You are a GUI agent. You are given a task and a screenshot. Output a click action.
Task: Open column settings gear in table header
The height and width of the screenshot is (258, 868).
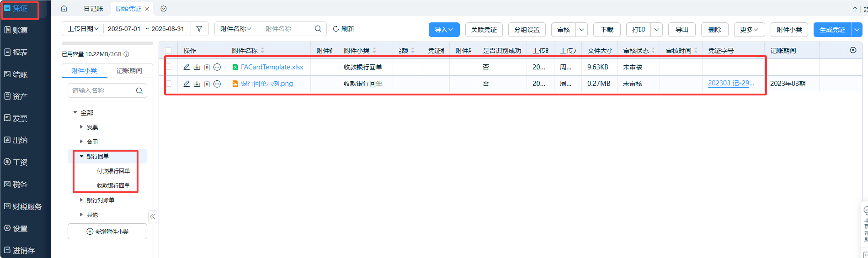pyautogui.click(x=853, y=50)
